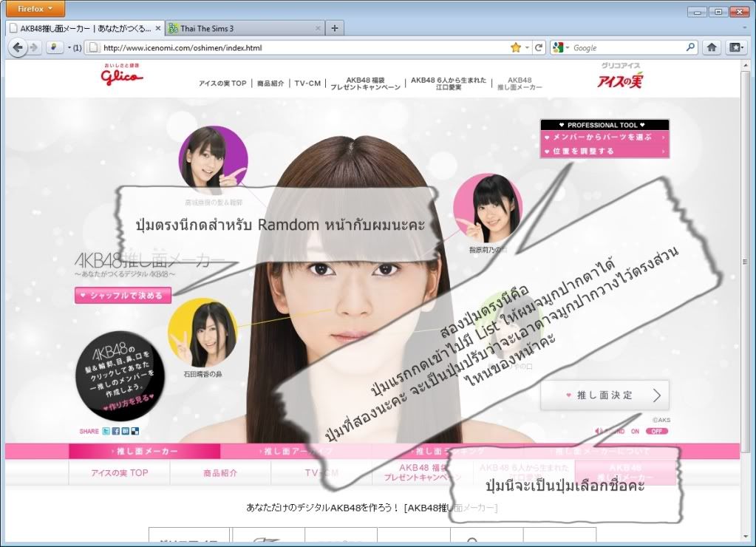Go back with the Firefox back arrow

[18, 48]
